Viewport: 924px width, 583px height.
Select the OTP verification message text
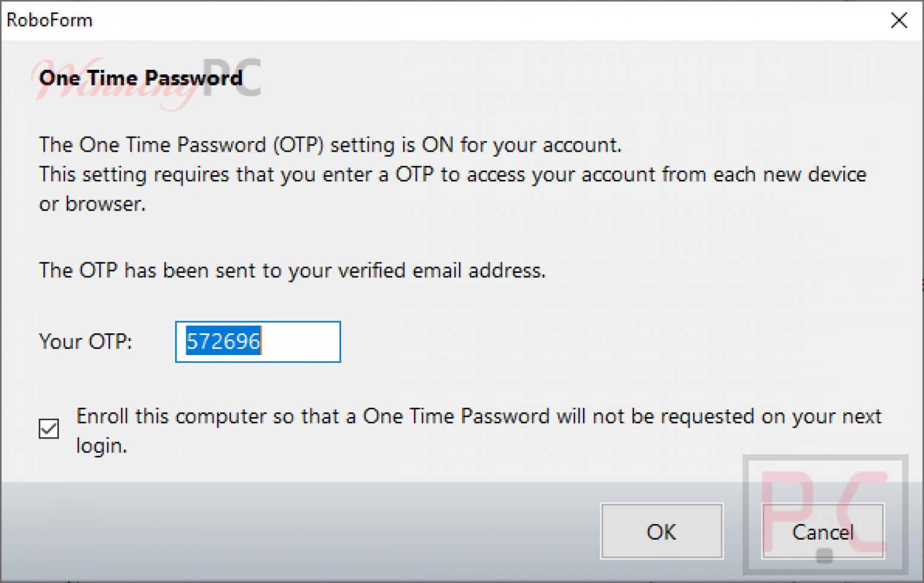tap(292, 270)
